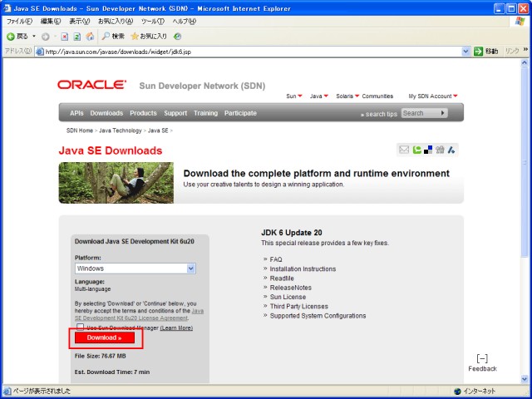This screenshot has height=399, width=532.
Task: Click the Learn More link
Action: [176, 328]
